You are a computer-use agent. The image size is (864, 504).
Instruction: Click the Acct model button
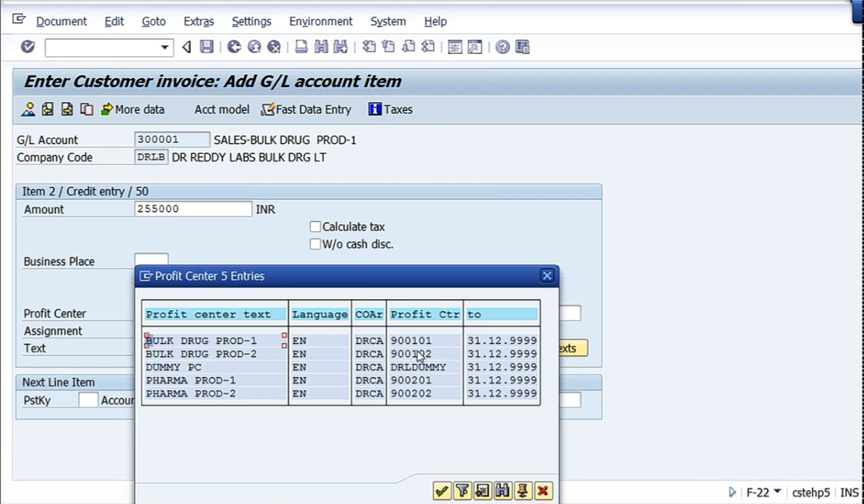coord(221,109)
